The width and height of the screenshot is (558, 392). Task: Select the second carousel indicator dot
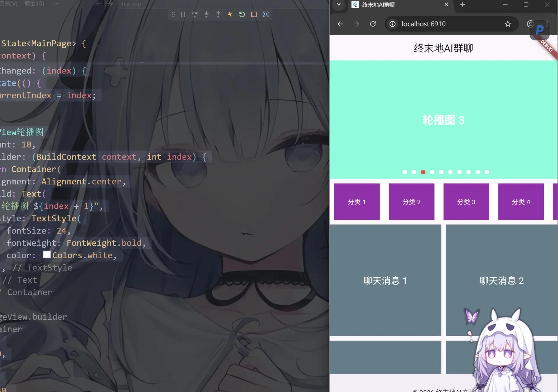click(x=414, y=172)
